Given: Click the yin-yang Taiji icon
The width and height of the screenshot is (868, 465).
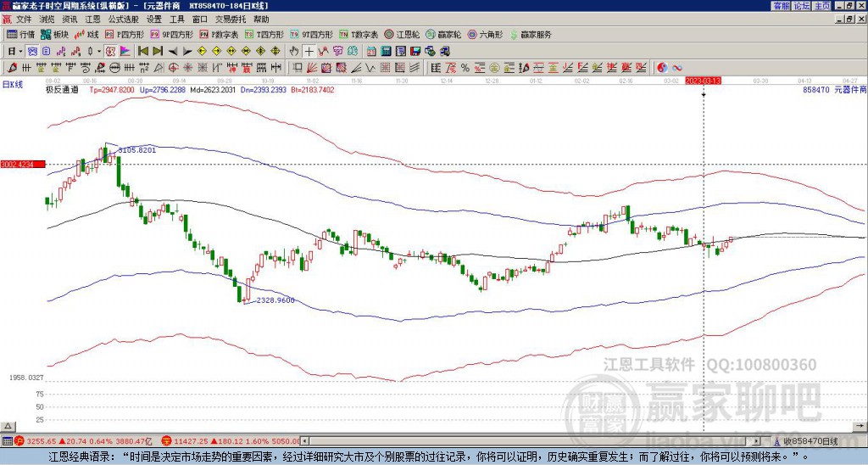Looking at the screenshot, I should click(x=663, y=68).
